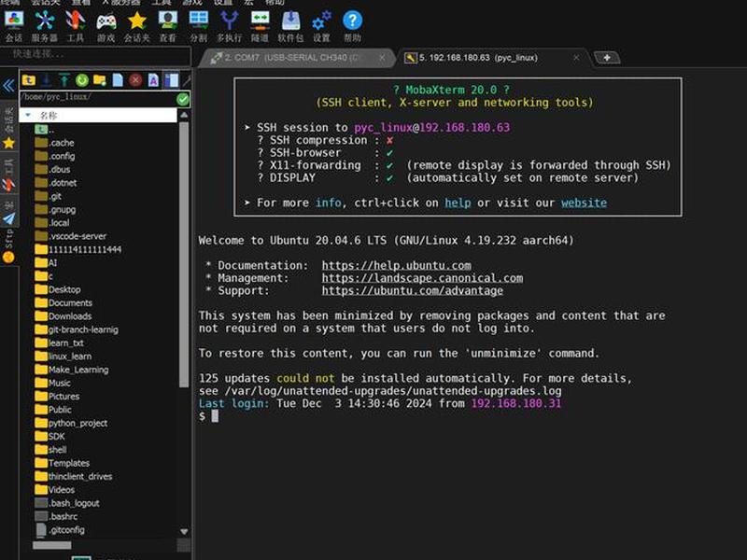Open the 工具 (Tools) swiss-knife icon
The width and height of the screenshot is (747, 560).
(76, 26)
